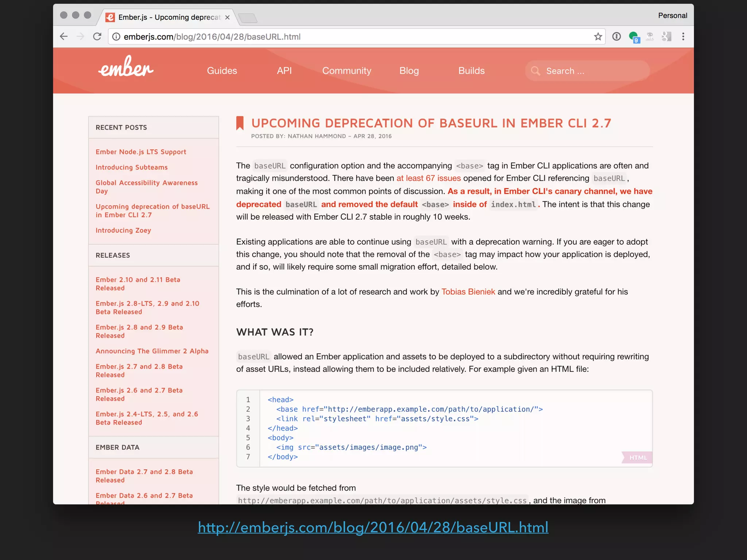This screenshot has width=747, height=560.
Task: Open Chrome three-dot menu
Action: point(683,36)
